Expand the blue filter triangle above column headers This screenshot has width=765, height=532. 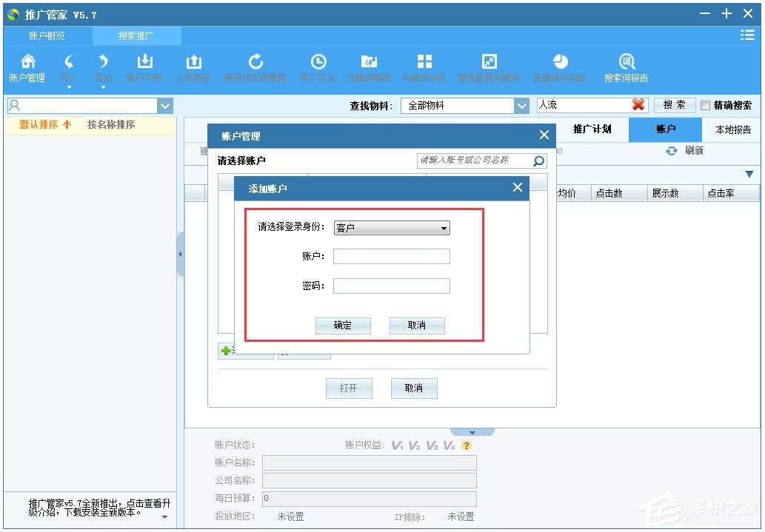coord(749,174)
